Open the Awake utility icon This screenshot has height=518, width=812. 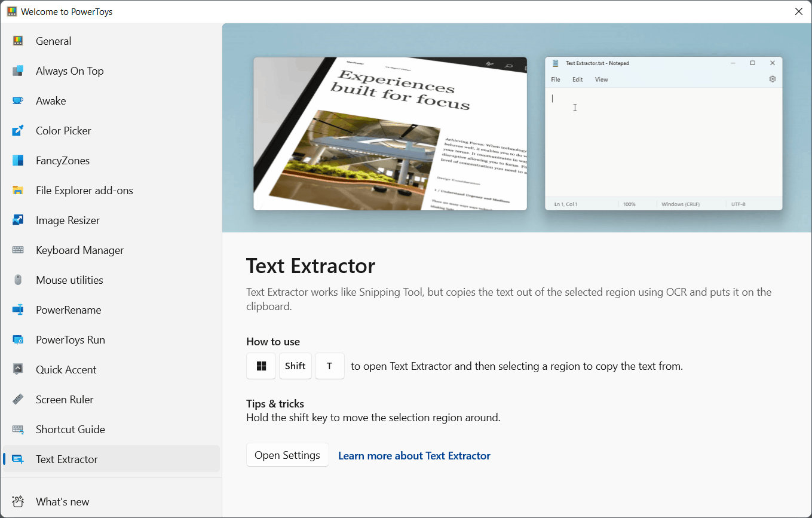(19, 100)
